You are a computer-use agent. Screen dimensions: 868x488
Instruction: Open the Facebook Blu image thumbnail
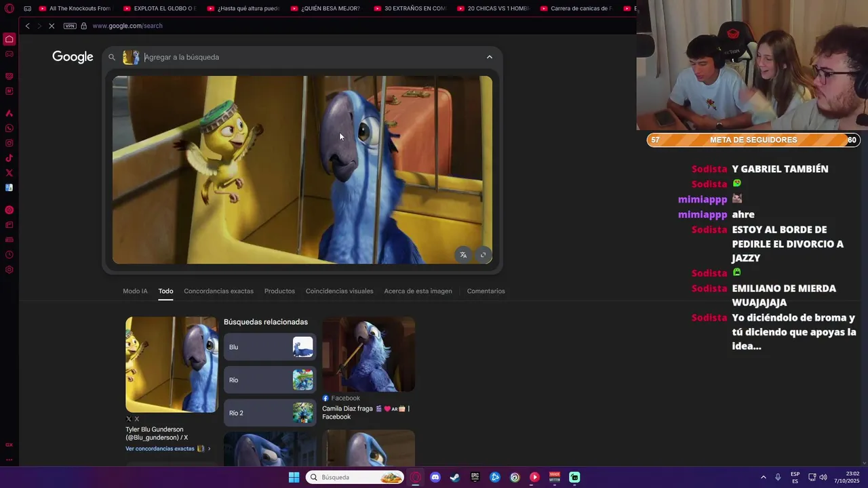click(x=368, y=354)
